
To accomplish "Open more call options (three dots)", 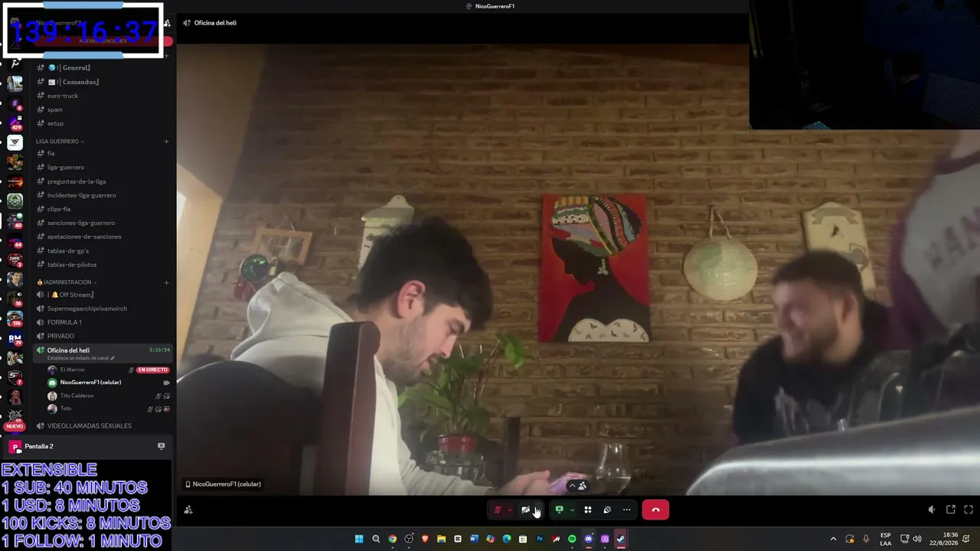I will coord(627,510).
